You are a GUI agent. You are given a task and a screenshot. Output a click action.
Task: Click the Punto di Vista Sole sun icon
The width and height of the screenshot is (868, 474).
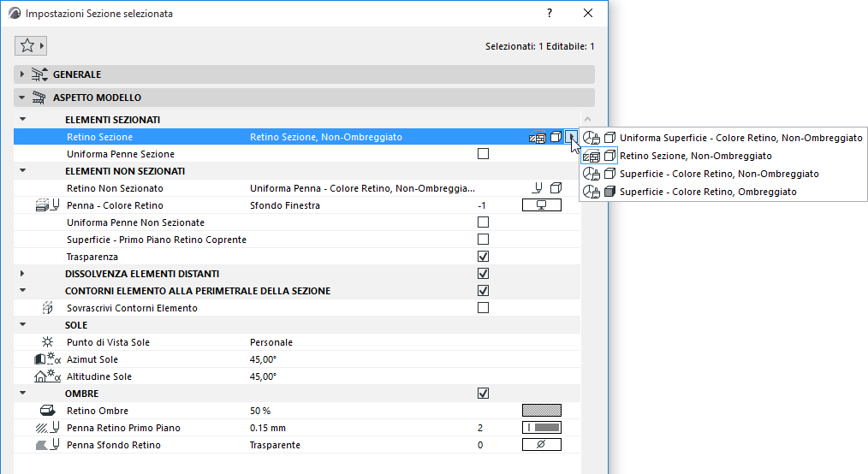(x=48, y=342)
